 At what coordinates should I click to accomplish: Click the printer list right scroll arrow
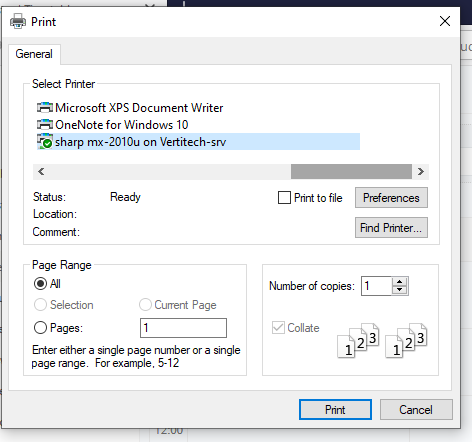pyautogui.click(x=421, y=172)
